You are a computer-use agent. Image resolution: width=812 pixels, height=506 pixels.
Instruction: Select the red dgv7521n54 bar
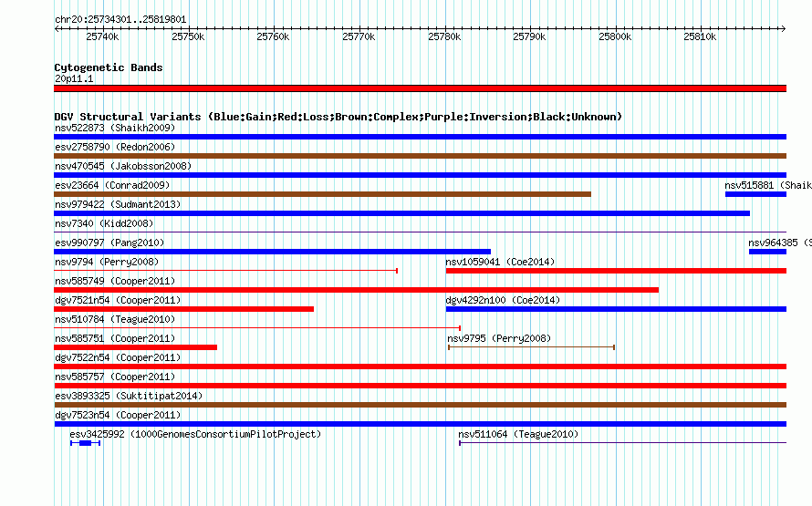pyautogui.click(x=183, y=309)
